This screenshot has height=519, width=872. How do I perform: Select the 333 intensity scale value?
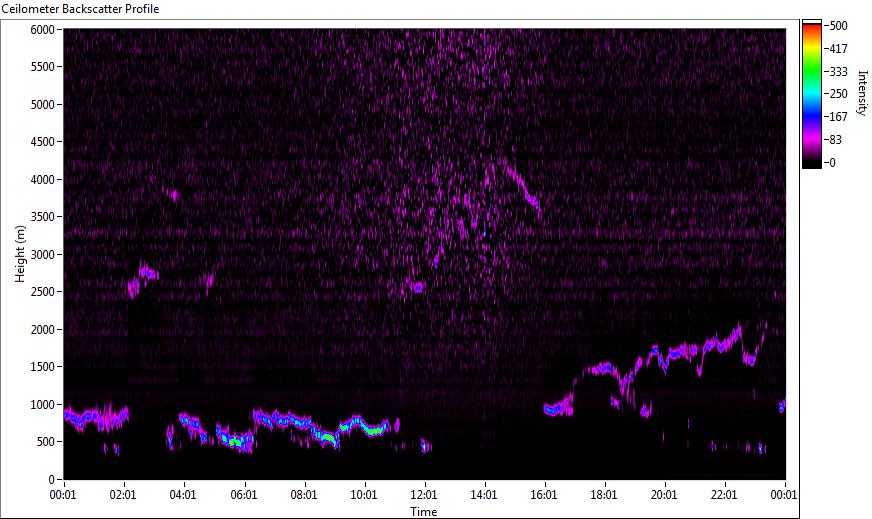pos(838,71)
